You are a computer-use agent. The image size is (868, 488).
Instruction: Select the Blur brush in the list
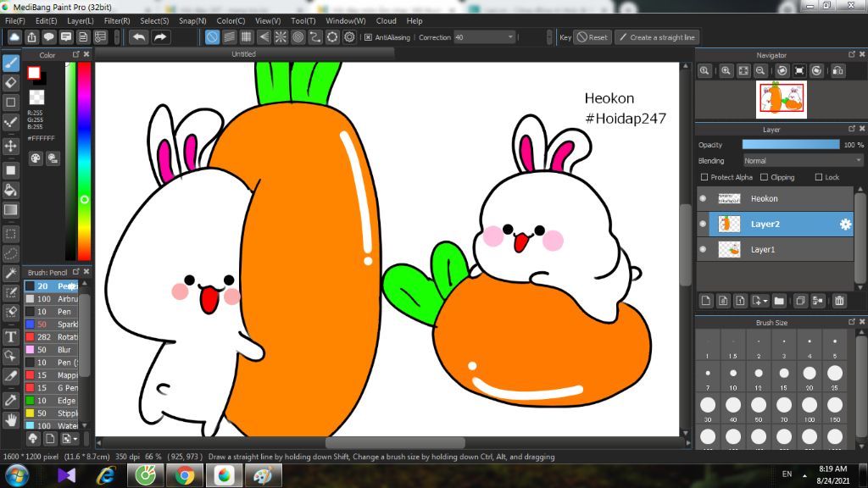tap(52, 350)
